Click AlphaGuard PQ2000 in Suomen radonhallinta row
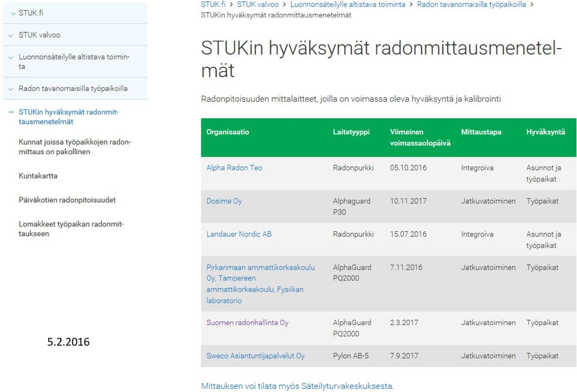577x392 pixels. [x=352, y=328]
